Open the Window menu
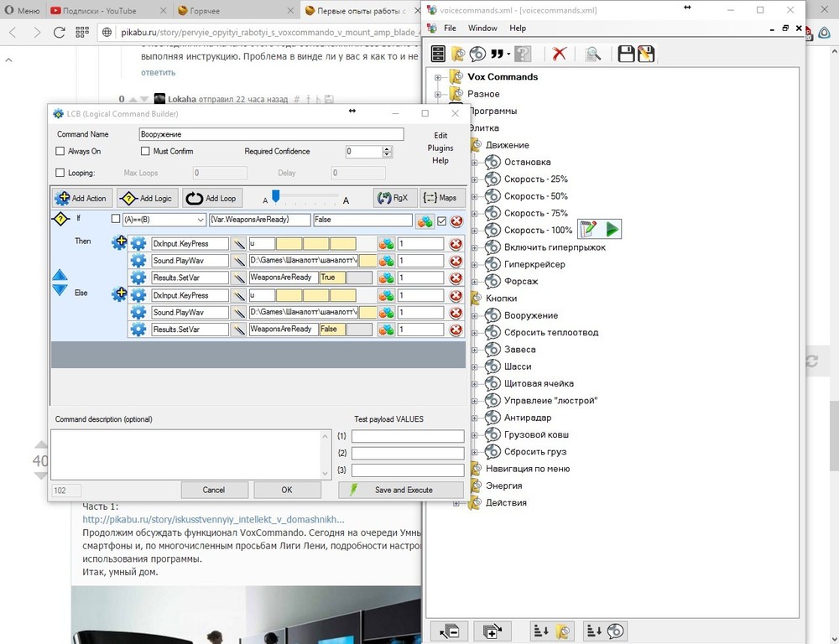This screenshot has height=644, width=839. [x=482, y=28]
